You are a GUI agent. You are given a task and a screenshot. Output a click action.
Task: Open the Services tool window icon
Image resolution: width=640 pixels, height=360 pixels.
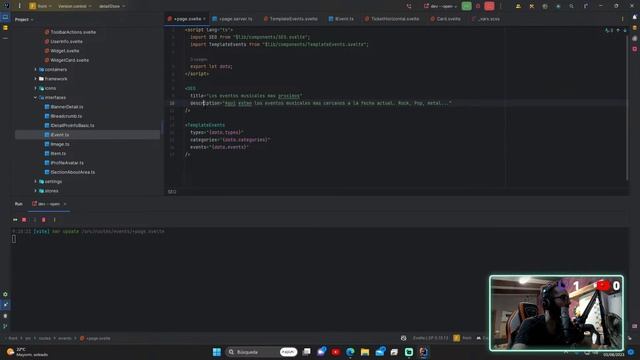click(5, 294)
